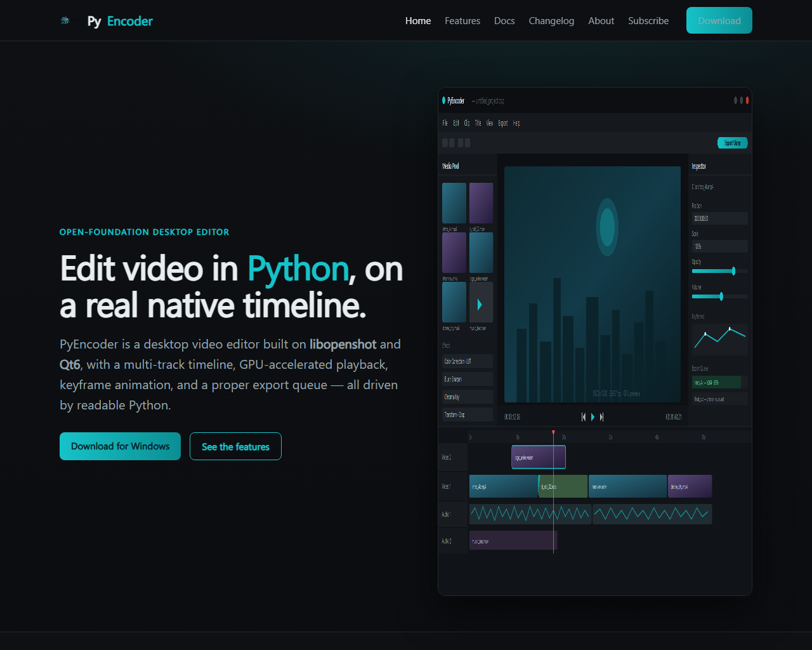
Task: Click the red close dot in the mockup title bar
Action: [x=747, y=100]
